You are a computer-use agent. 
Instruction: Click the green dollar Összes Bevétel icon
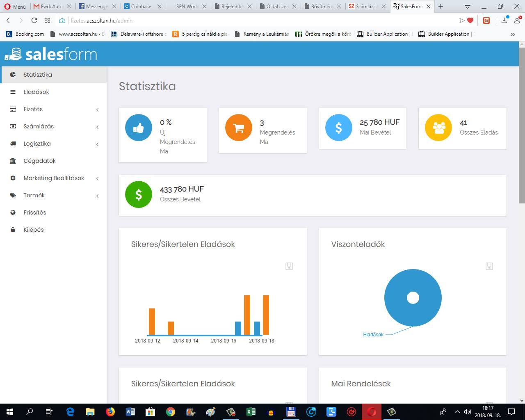click(x=139, y=194)
